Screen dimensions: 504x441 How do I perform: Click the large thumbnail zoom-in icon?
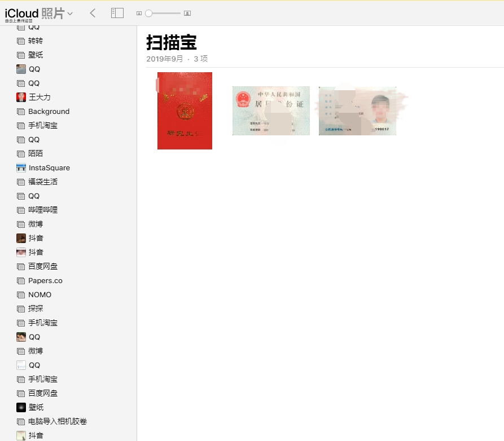187,13
